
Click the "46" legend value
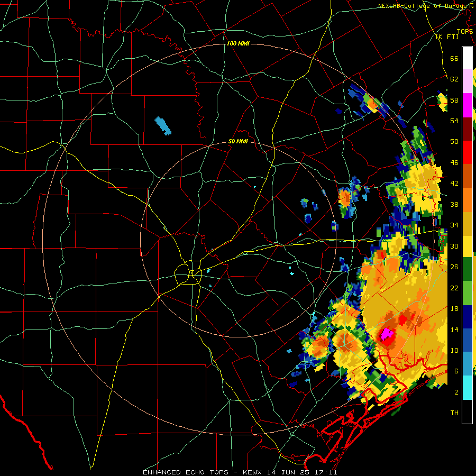click(x=454, y=163)
